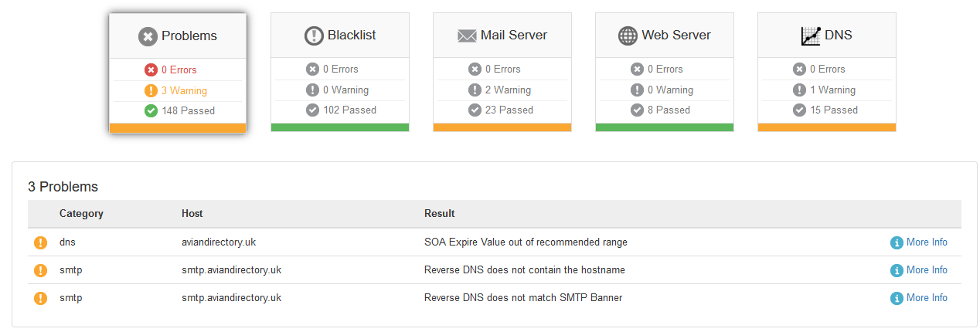980x332 pixels.
Task: Open the Blacklist tab
Action: click(x=352, y=36)
